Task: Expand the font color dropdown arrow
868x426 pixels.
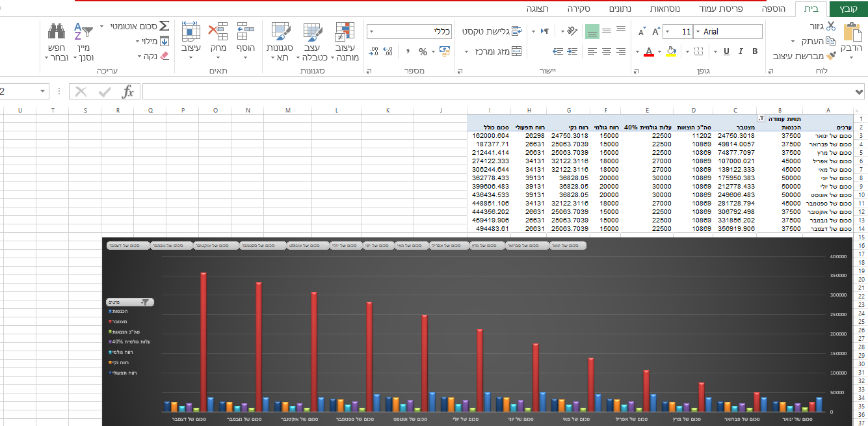Action: tap(636, 51)
